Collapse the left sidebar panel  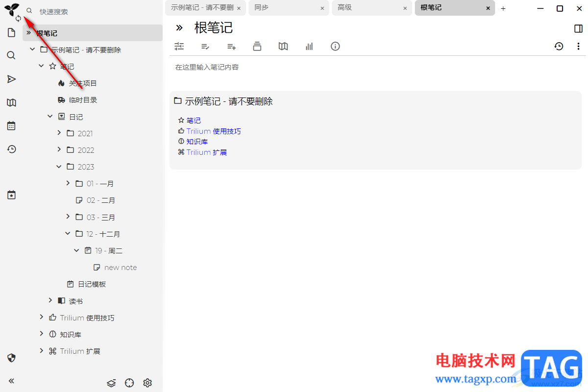point(11,381)
